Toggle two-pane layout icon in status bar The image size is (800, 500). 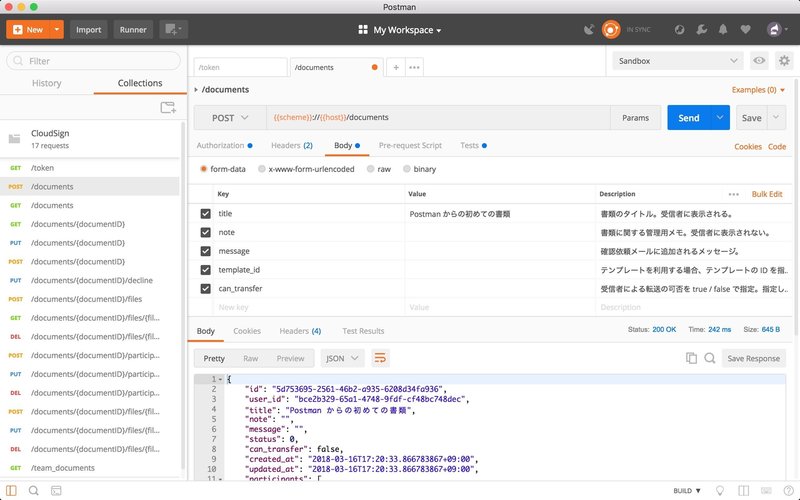click(x=743, y=490)
